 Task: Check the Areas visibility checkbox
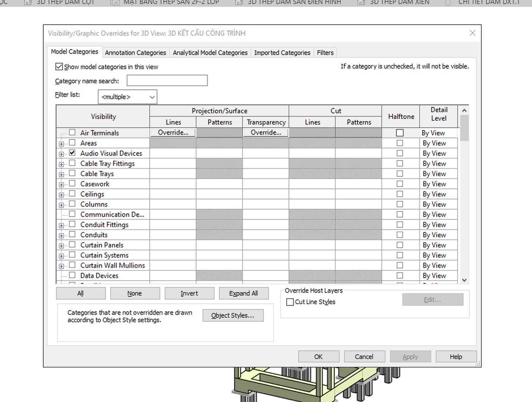point(72,143)
